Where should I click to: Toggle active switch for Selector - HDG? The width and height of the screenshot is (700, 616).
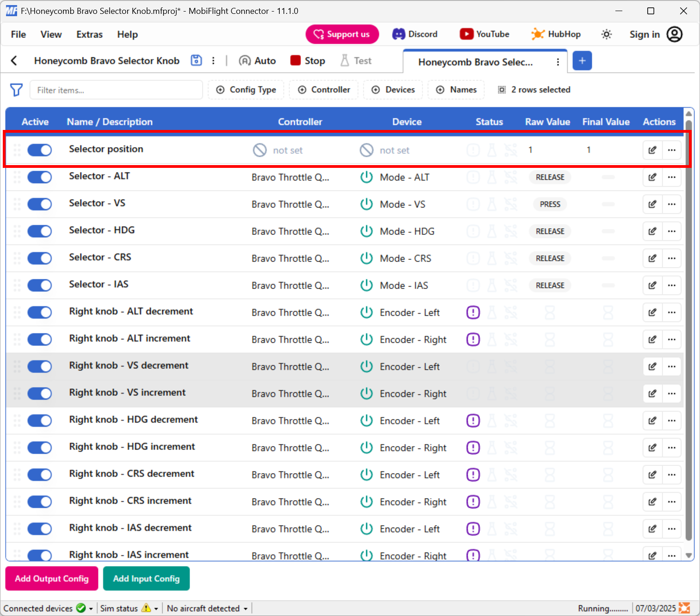(39, 231)
